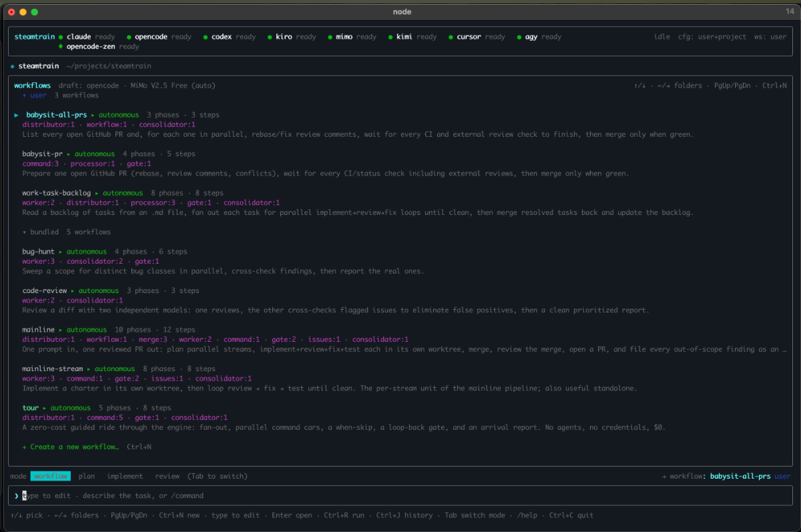Click the green status dot beside kiro
801x532 pixels.
[270, 37]
